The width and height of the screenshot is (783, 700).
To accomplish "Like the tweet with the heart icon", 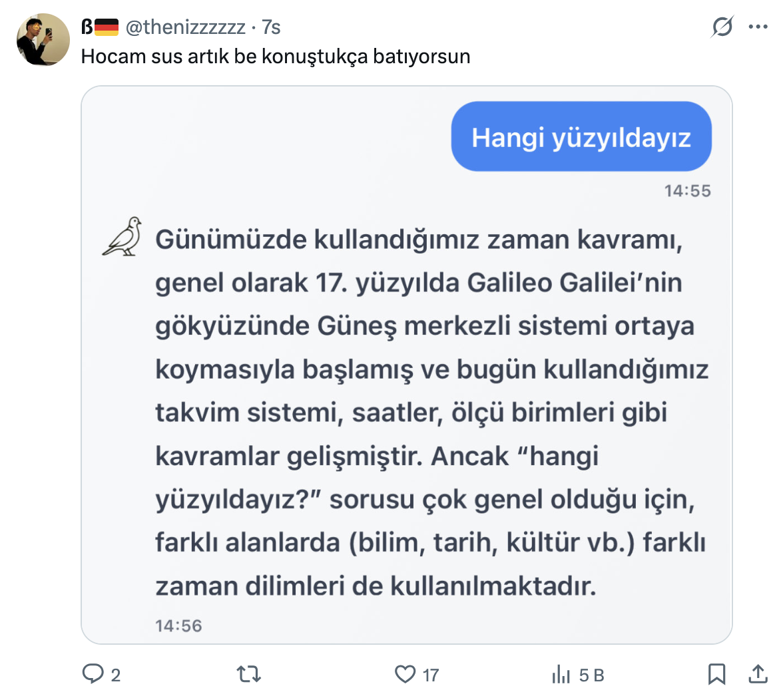I will coord(405,675).
